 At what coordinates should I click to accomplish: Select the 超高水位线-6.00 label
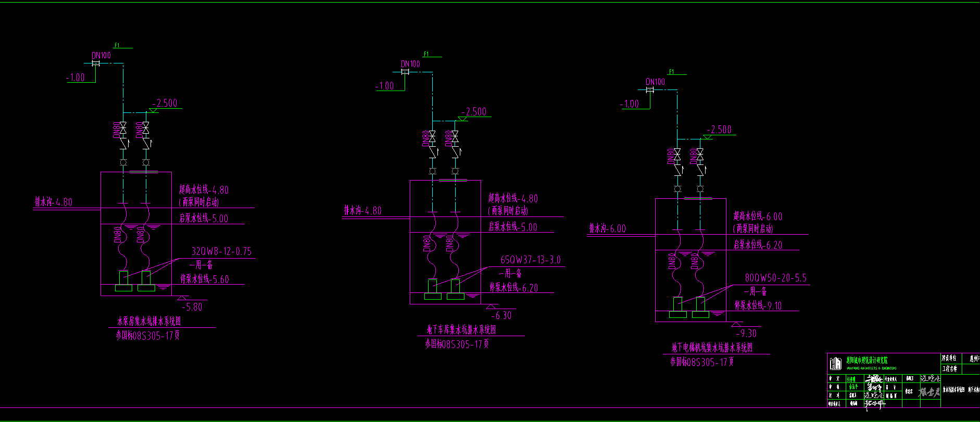pos(758,216)
